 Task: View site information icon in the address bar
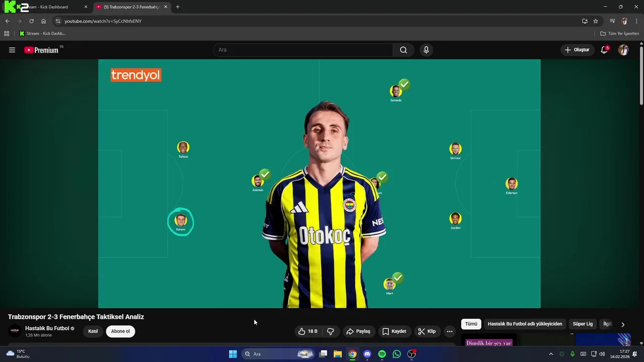(x=58, y=21)
